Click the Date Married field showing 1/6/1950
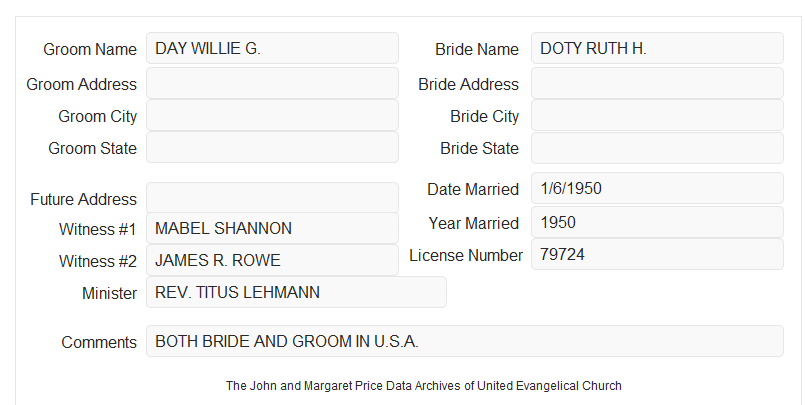 click(657, 188)
